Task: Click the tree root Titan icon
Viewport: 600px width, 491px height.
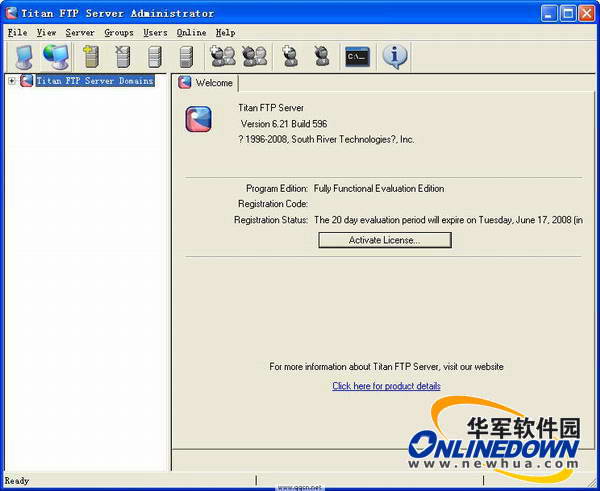Action: pyautogui.click(x=26, y=81)
